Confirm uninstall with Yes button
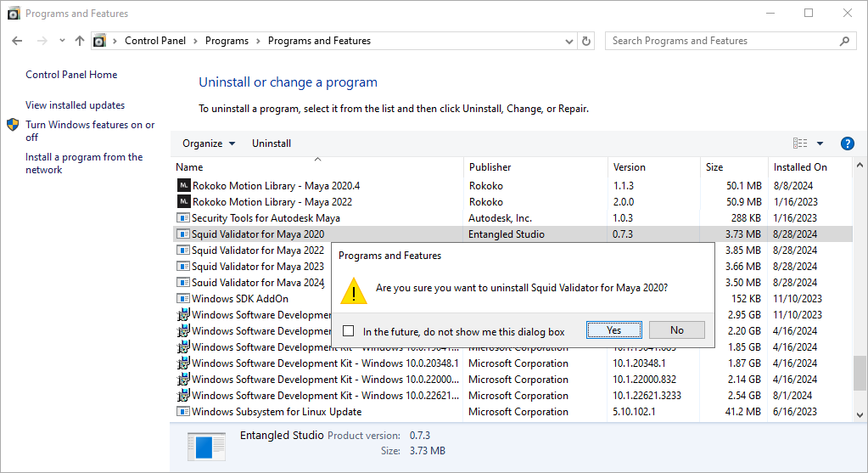 (x=614, y=330)
